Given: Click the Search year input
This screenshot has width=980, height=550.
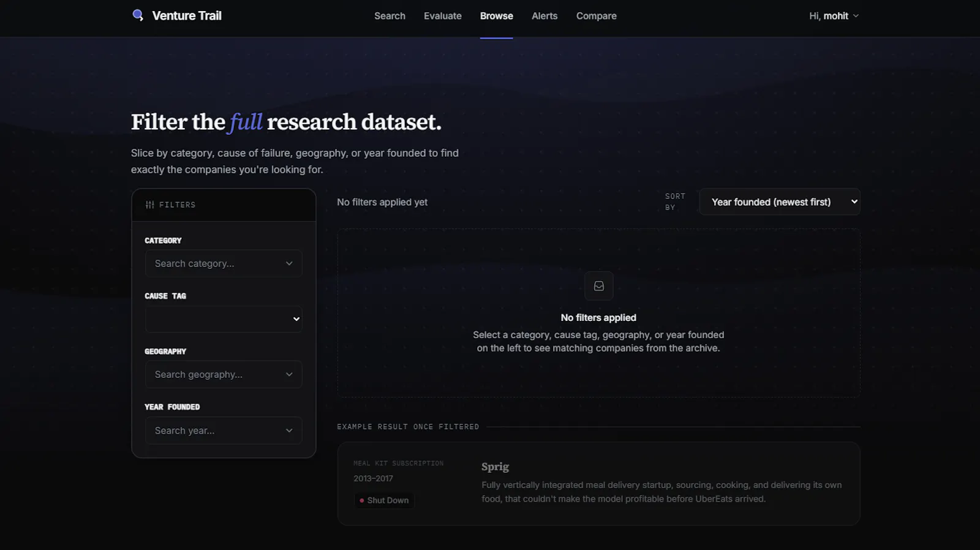Looking at the screenshot, I should [224, 431].
